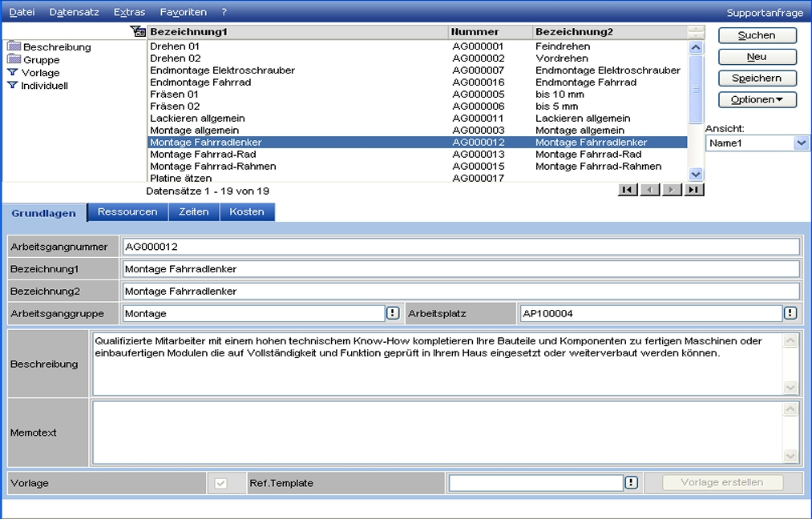Click list scrollbar up arrow
The image size is (812, 519).
696,47
